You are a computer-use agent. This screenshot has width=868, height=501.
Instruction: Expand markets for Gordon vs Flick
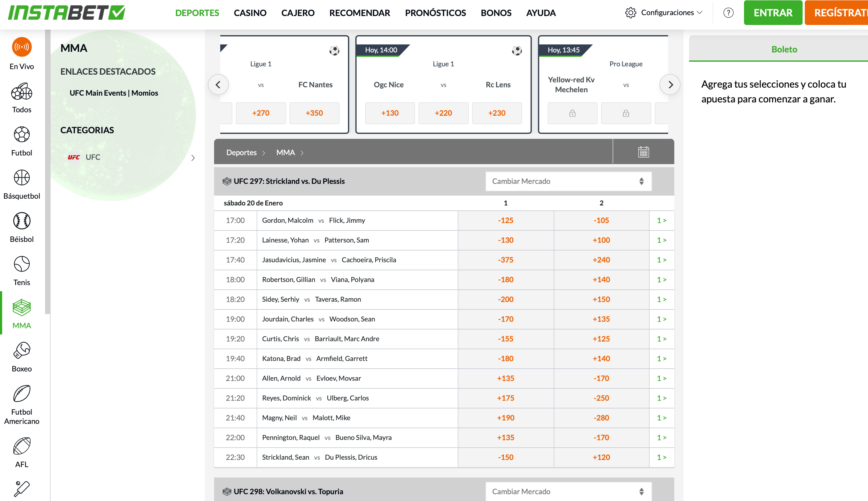[x=662, y=220]
